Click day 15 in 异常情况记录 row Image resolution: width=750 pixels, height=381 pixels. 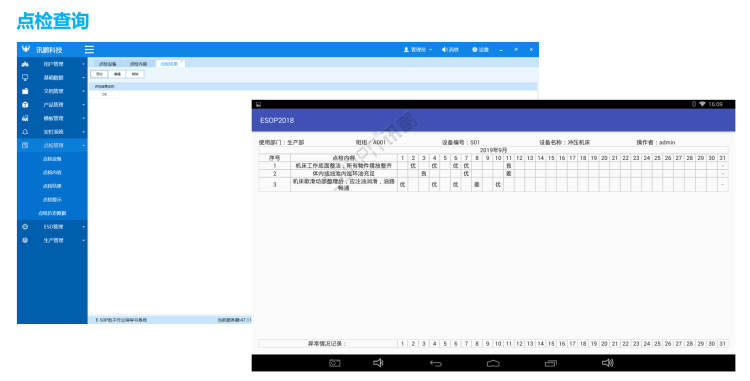pos(551,344)
